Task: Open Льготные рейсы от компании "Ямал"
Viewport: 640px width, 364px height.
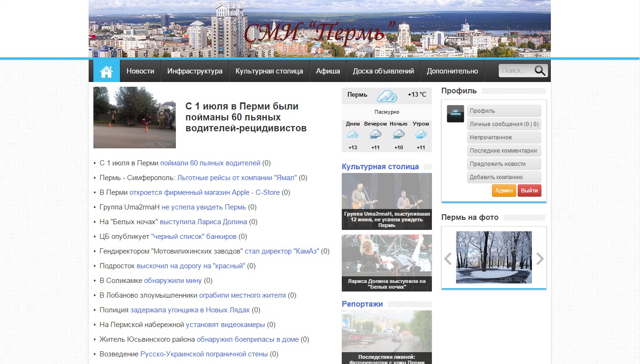Action: pyautogui.click(x=237, y=178)
